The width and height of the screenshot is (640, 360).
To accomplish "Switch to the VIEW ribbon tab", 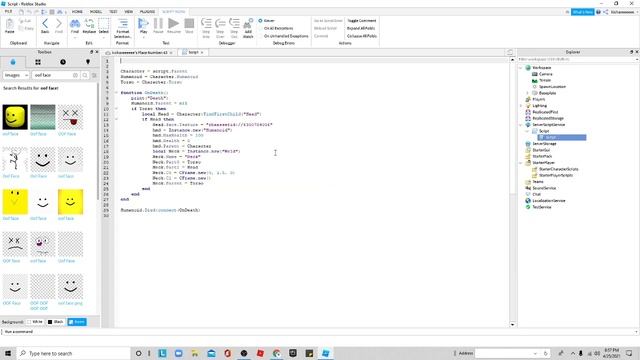I will point(129,11).
